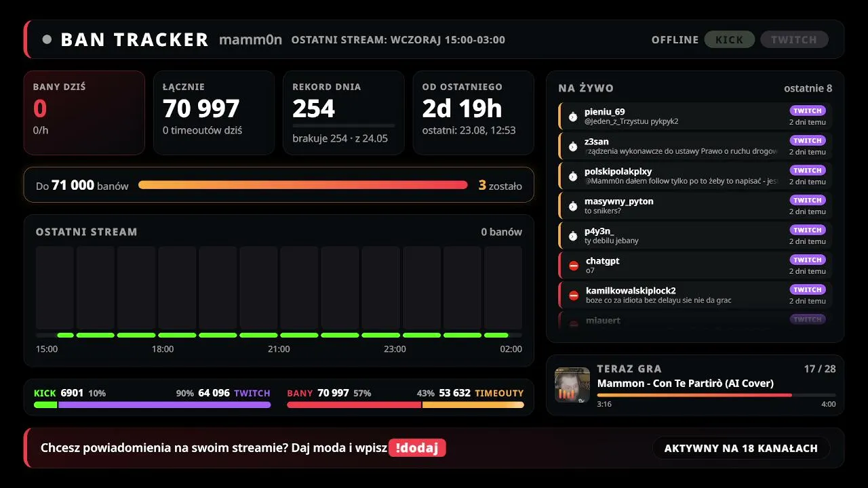Click 'OSTATNI STREAM: WCZORAJ 15:00-03:00' text
This screenshot has width=868, height=488.
click(x=398, y=40)
